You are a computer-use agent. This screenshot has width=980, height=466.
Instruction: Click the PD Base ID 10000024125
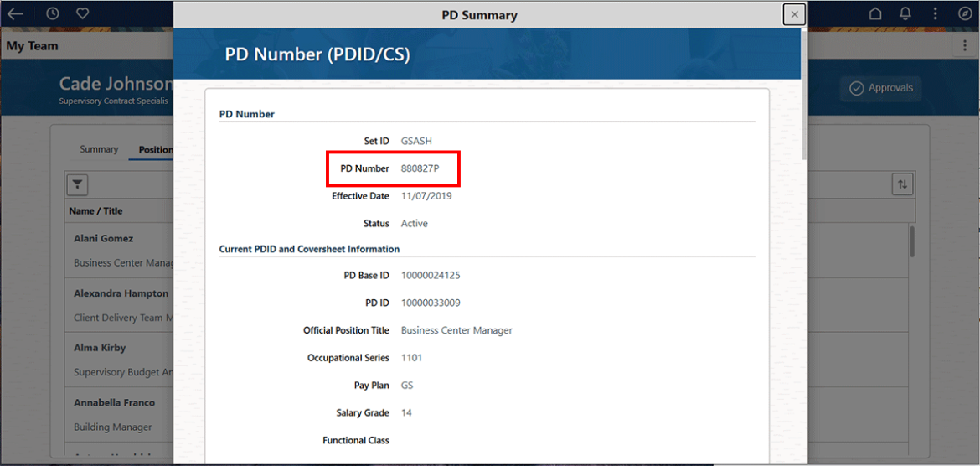[x=431, y=275]
